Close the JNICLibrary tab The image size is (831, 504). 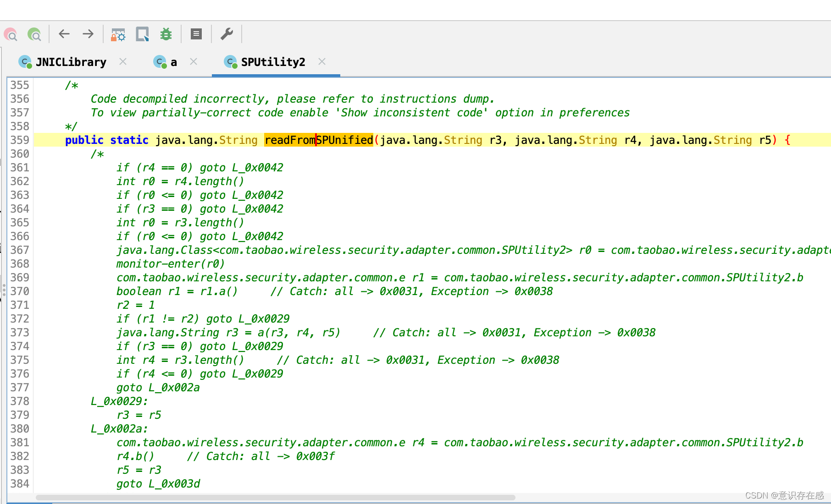[123, 61]
